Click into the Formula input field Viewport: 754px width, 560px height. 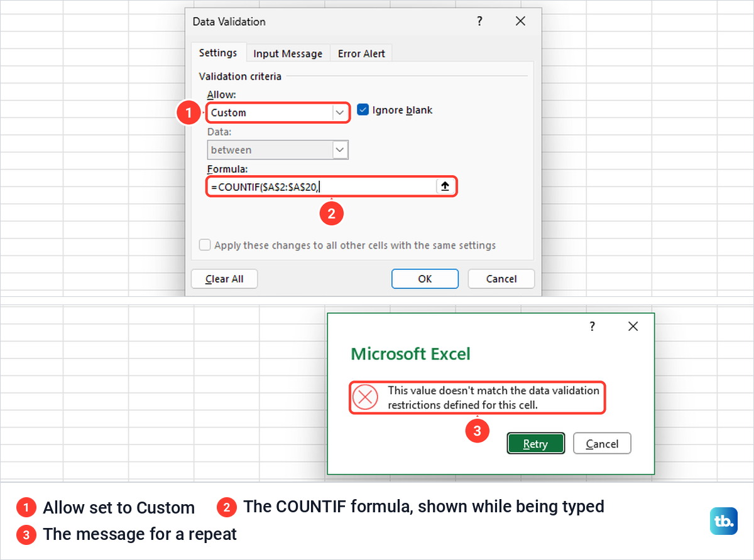322,186
